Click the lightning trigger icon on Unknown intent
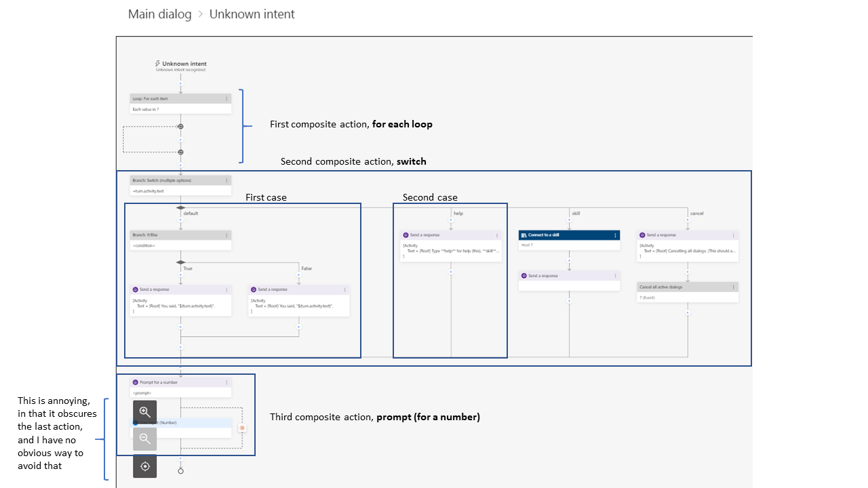The width and height of the screenshot is (868, 488). (157, 64)
